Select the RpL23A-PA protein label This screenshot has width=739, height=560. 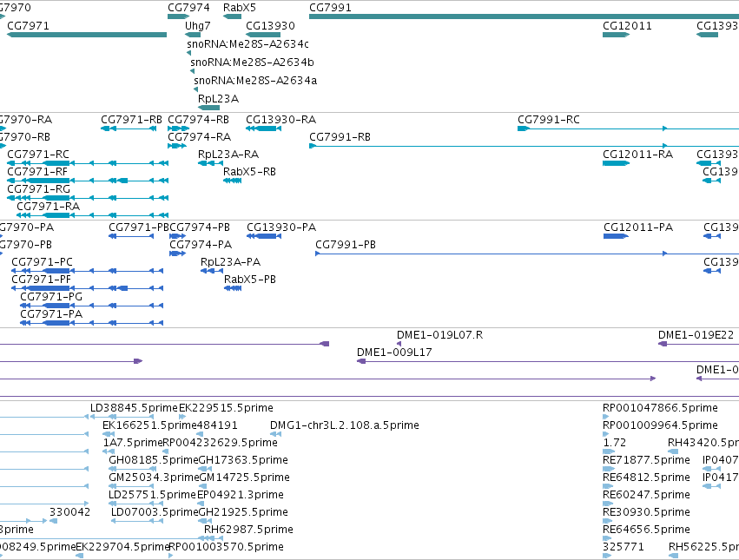pos(230,262)
